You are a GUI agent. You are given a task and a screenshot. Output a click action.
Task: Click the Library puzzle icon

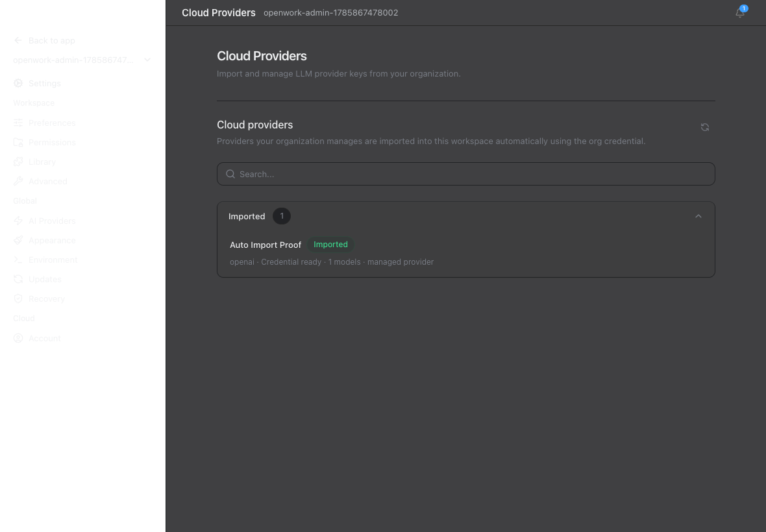click(x=18, y=162)
